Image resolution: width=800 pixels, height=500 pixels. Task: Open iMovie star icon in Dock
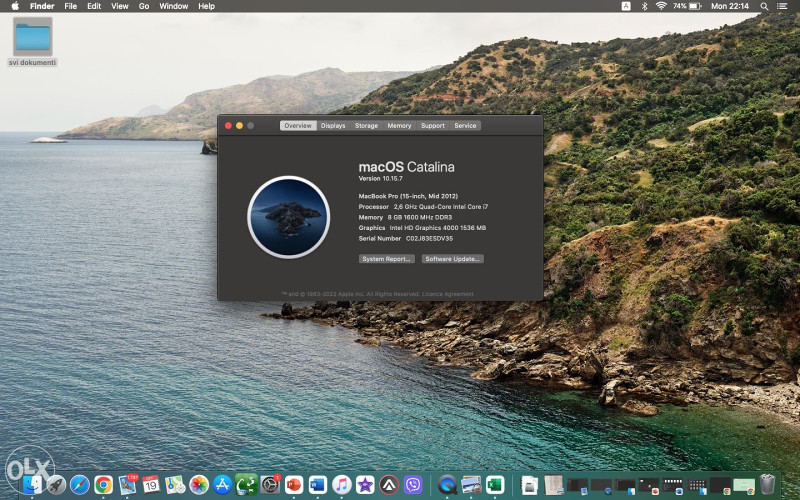point(365,485)
